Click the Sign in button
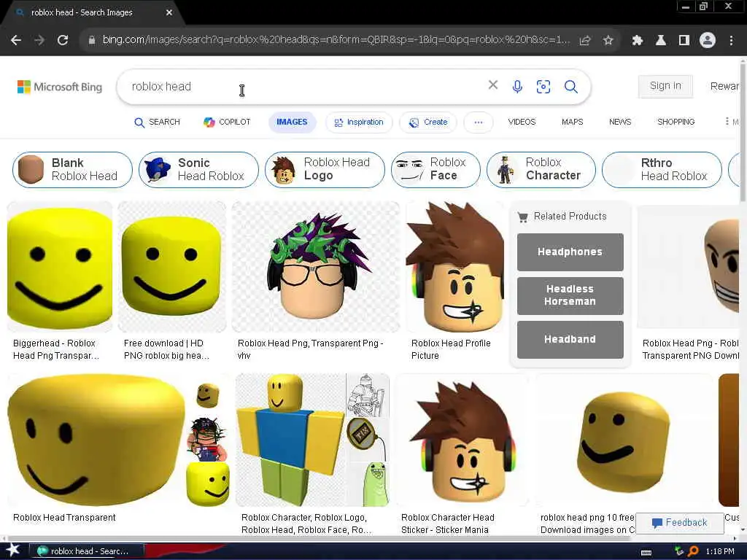Screen dimensions: 747x560 click(665, 86)
